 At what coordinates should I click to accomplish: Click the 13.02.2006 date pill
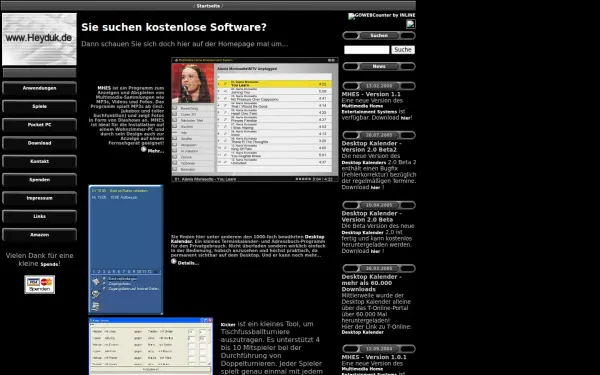379,86
